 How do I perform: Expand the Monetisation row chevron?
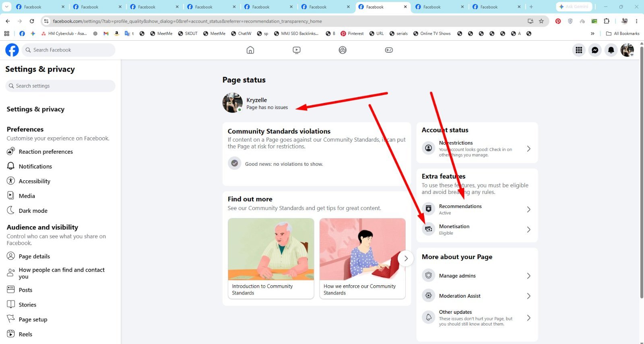coord(528,229)
